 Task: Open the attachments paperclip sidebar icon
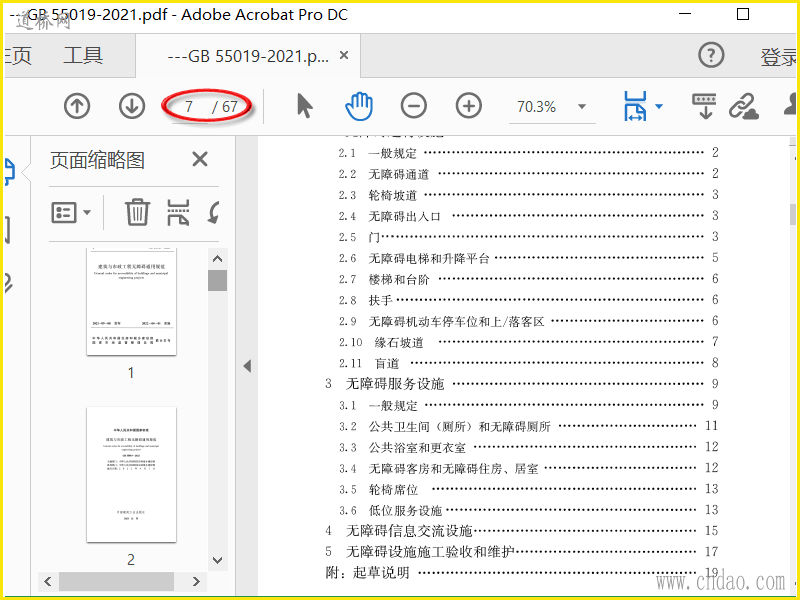8,282
